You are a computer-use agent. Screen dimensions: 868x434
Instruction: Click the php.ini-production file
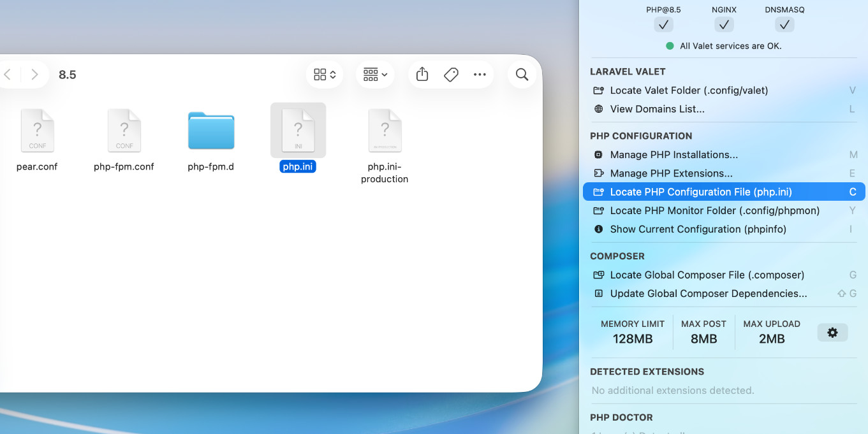pos(385,131)
